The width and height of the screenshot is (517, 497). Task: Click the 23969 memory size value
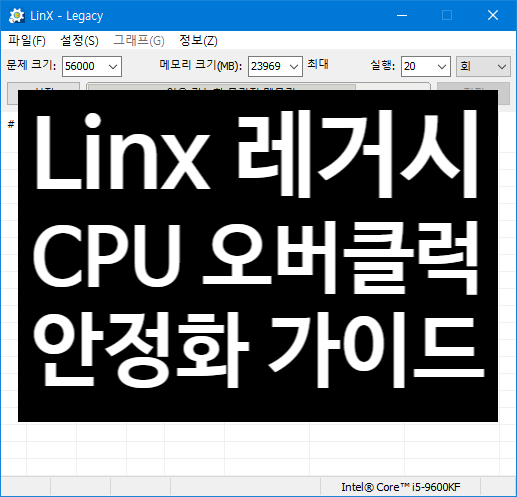pos(266,66)
